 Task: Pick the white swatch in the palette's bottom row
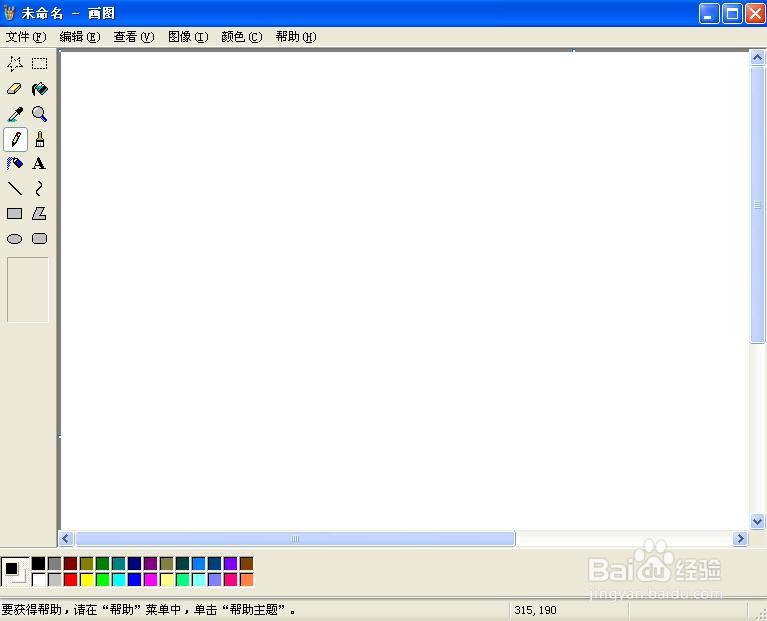[39, 579]
